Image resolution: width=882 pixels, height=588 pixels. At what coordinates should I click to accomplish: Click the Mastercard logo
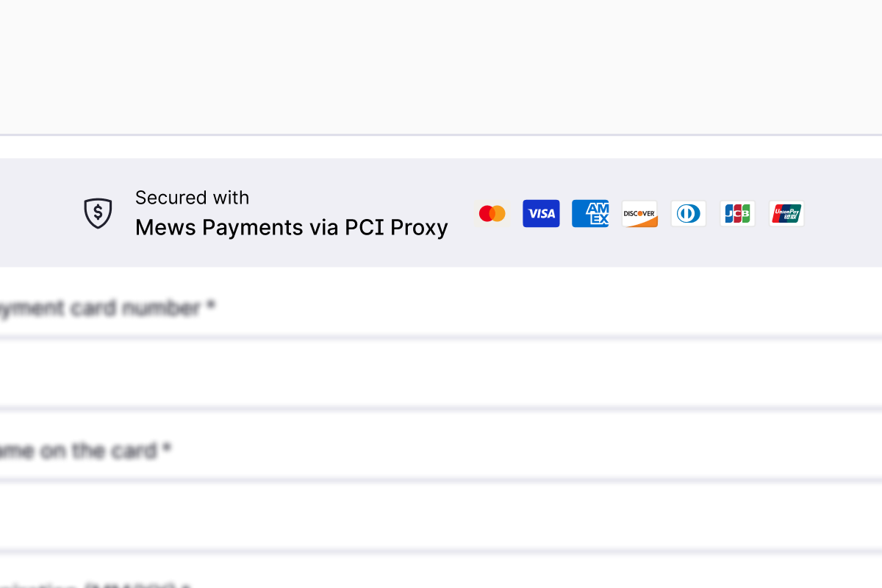[x=492, y=214]
